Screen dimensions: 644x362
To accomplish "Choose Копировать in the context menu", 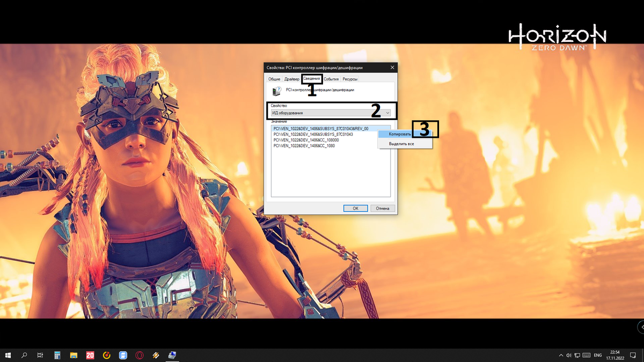I will tap(405, 134).
